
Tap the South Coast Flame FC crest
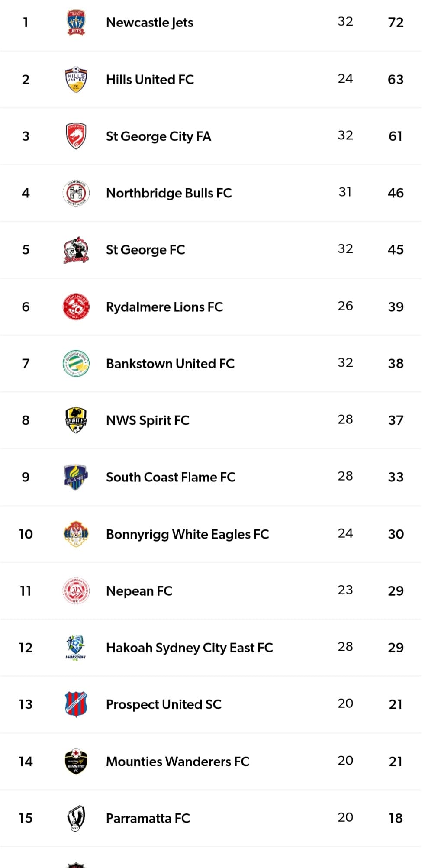click(x=76, y=477)
